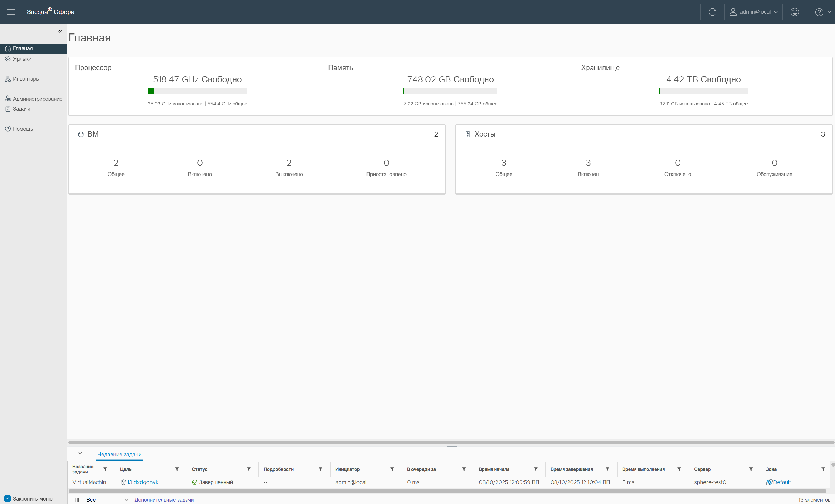Open the help question mark dropdown
Screen dimensions: 835x504
click(x=823, y=12)
